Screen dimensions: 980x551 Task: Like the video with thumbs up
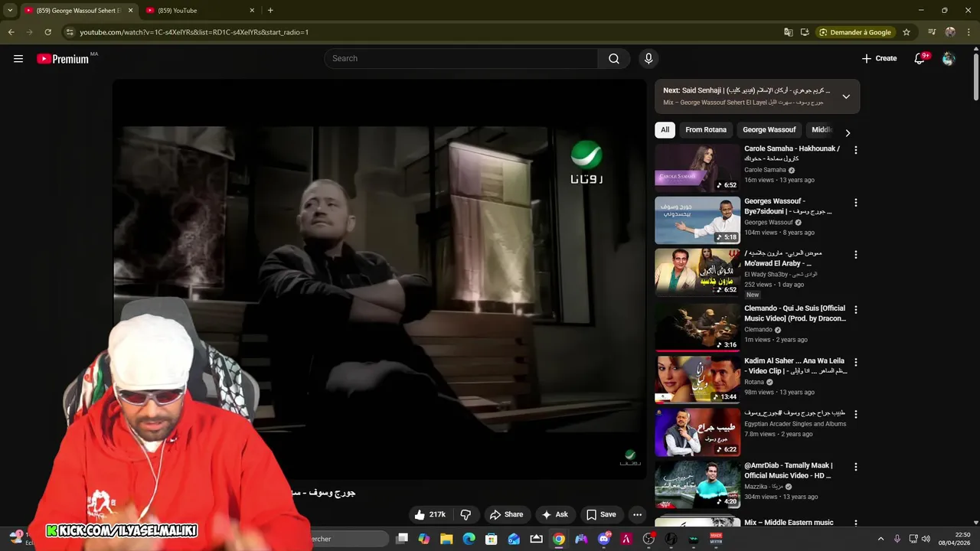[430, 514]
